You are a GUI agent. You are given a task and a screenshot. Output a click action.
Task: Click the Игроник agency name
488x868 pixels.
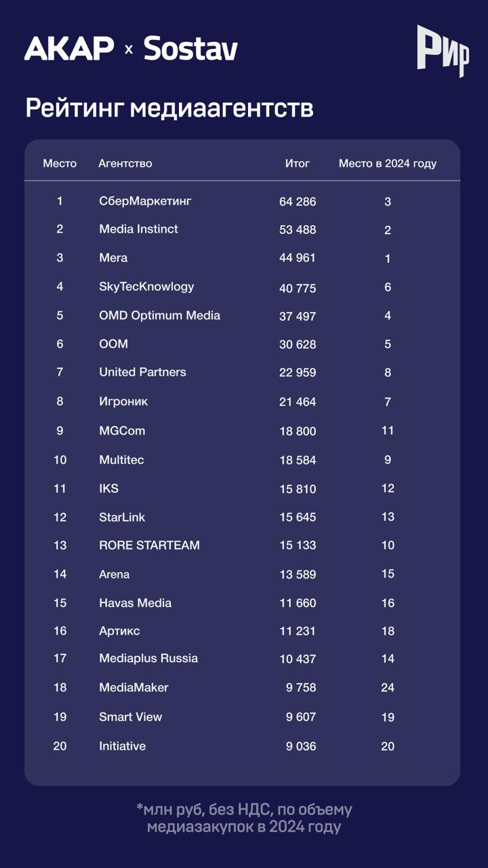click(123, 401)
